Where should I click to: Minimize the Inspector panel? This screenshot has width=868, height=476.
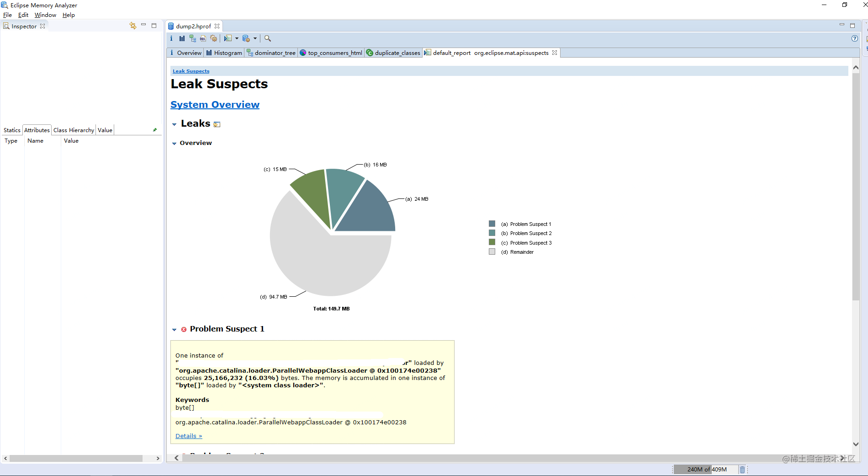(x=143, y=25)
